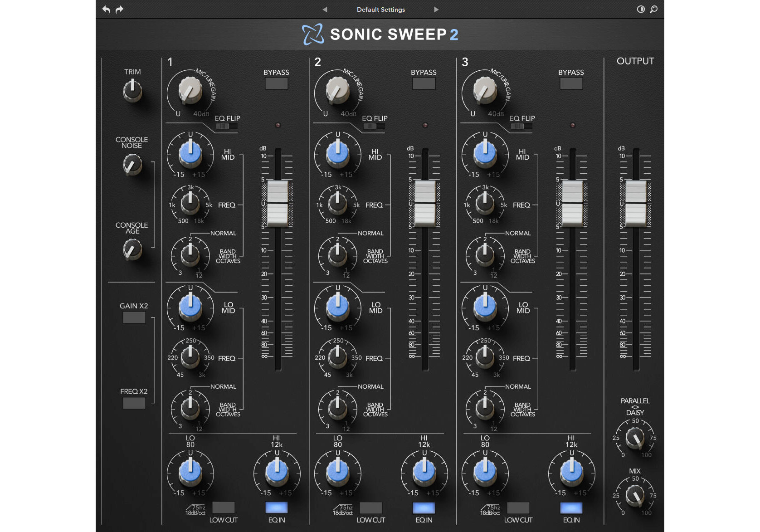Click channel 1 HI MID FREQ knob
The height and width of the screenshot is (532, 760).
click(x=190, y=203)
